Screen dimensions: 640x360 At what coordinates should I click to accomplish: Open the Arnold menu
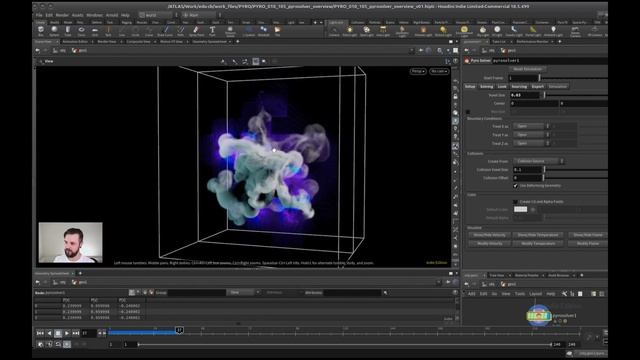(111, 15)
